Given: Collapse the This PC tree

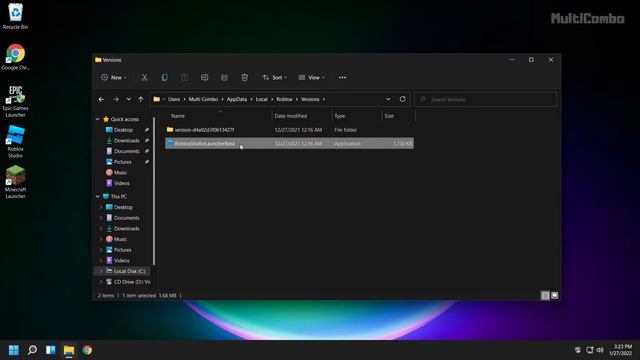Looking at the screenshot, I should coord(98,196).
